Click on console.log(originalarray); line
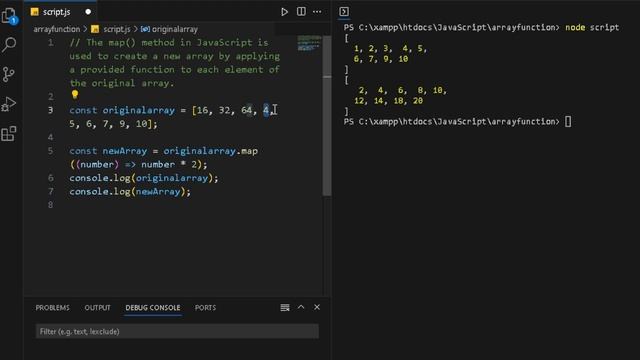The height and width of the screenshot is (360, 640). coord(144,178)
